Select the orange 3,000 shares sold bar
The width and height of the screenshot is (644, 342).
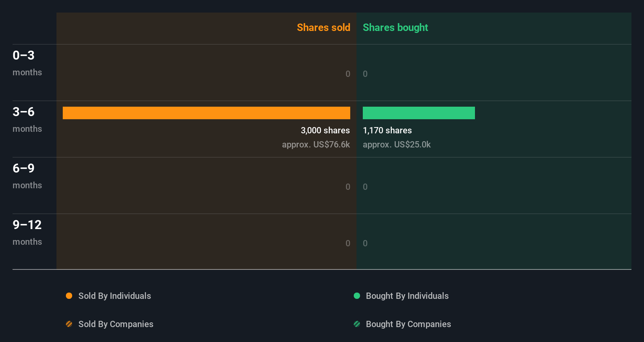pyautogui.click(x=206, y=113)
